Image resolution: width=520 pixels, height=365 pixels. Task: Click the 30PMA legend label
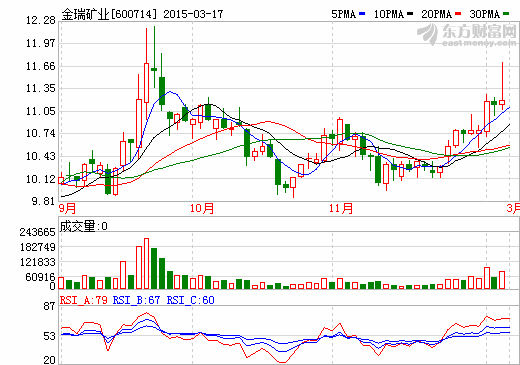point(485,14)
